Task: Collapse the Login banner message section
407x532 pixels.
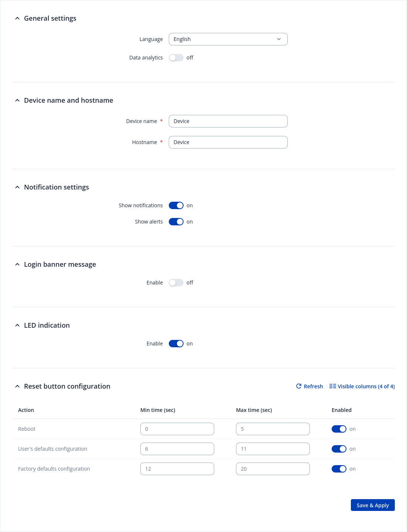Action: point(17,265)
